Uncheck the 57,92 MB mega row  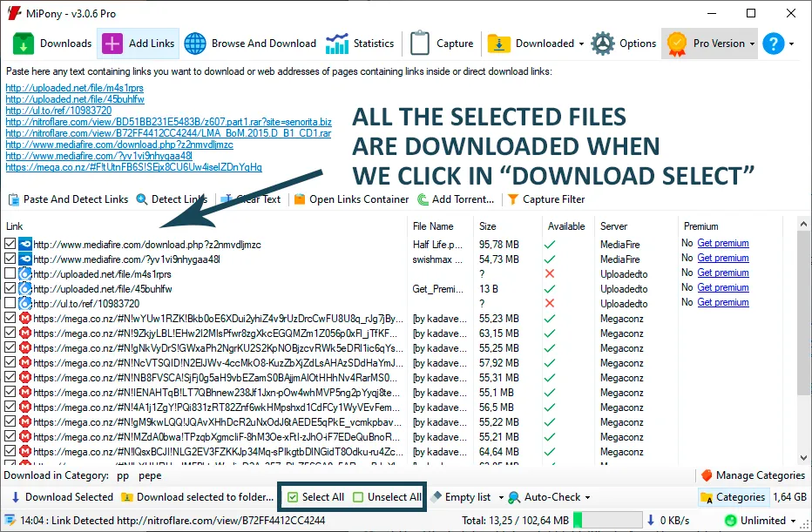point(10,362)
